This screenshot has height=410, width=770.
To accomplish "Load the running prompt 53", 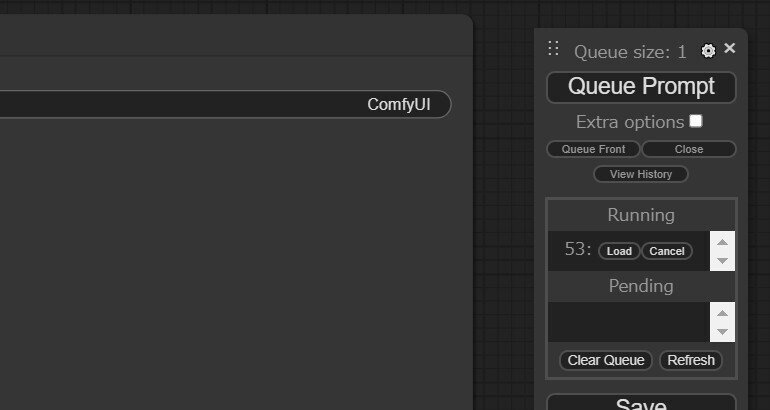I will [619, 251].
